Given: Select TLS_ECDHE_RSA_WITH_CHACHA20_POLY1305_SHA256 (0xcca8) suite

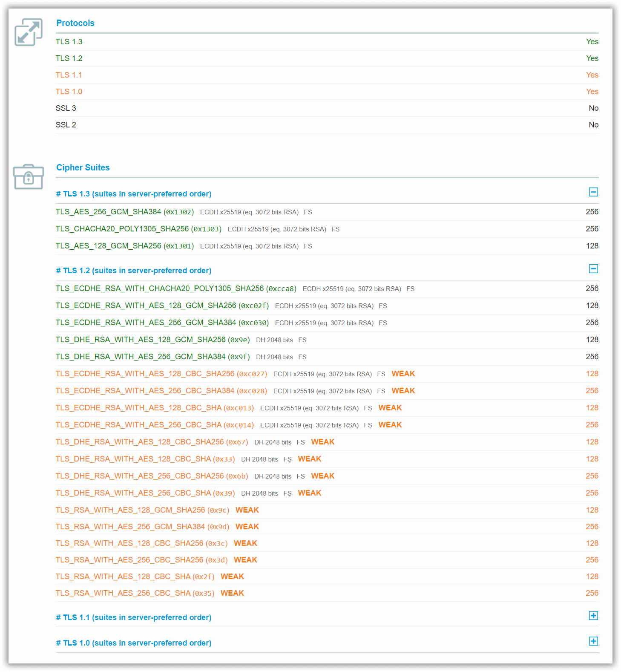Looking at the screenshot, I should click(x=176, y=288).
